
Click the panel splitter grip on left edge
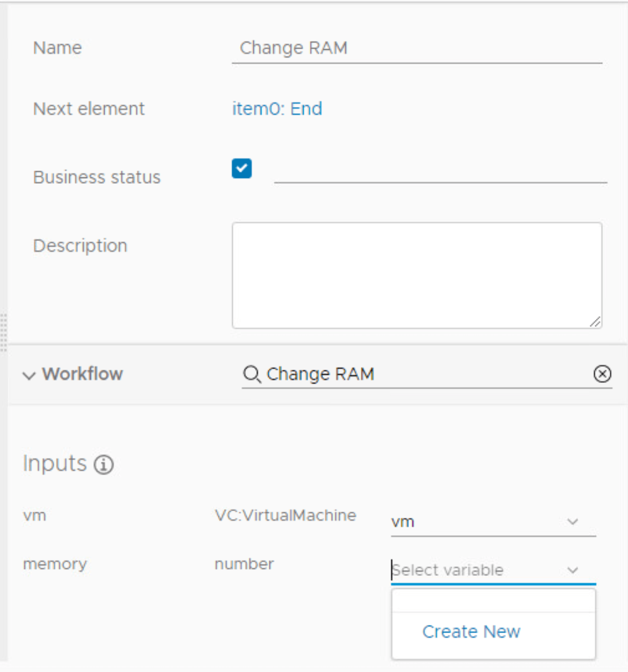pos(4,333)
